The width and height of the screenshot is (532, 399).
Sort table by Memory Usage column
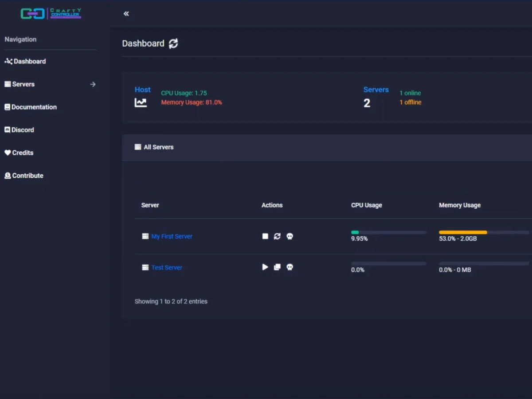(460, 205)
